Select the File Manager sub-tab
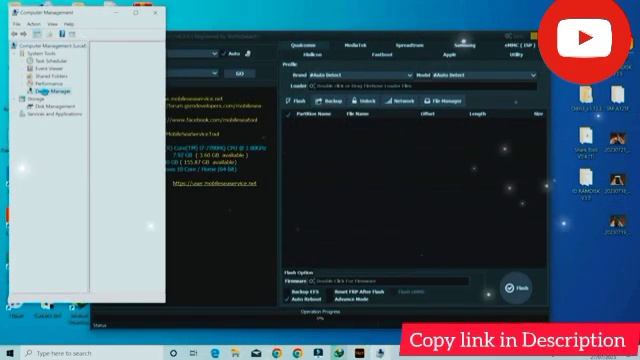 pyautogui.click(x=443, y=101)
